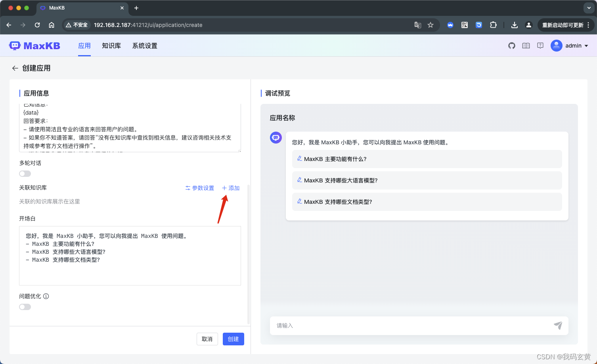The height and width of the screenshot is (364, 597).
Task: Click the MaxKB logo
Action: tap(34, 46)
